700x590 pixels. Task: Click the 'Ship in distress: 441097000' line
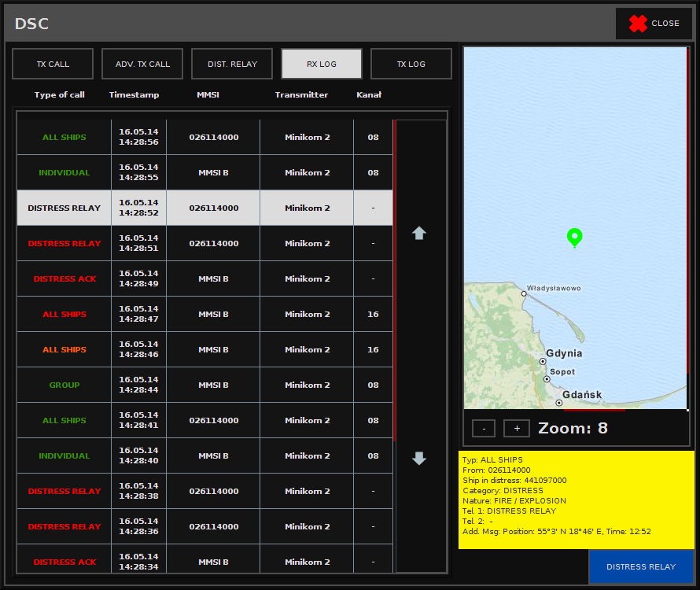[x=514, y=480]
